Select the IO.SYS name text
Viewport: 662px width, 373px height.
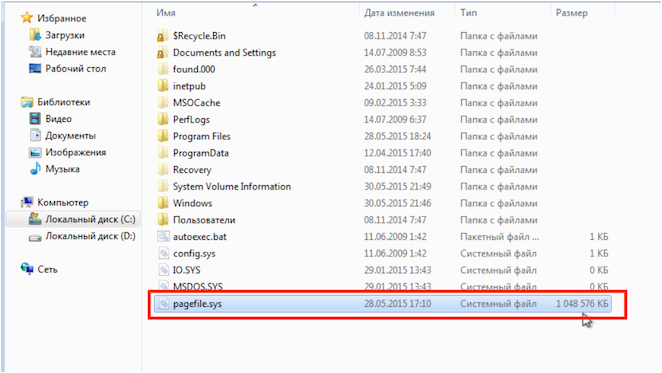(186, 270)
